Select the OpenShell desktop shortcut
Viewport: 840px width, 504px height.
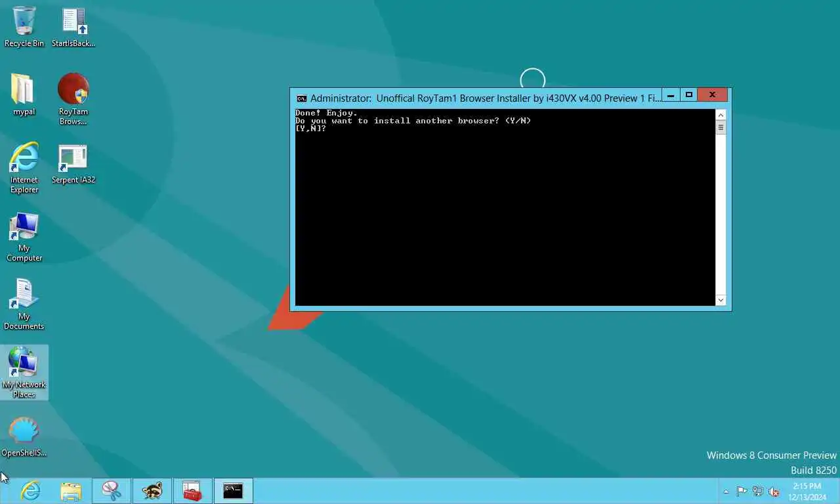(x=24, y=437)
